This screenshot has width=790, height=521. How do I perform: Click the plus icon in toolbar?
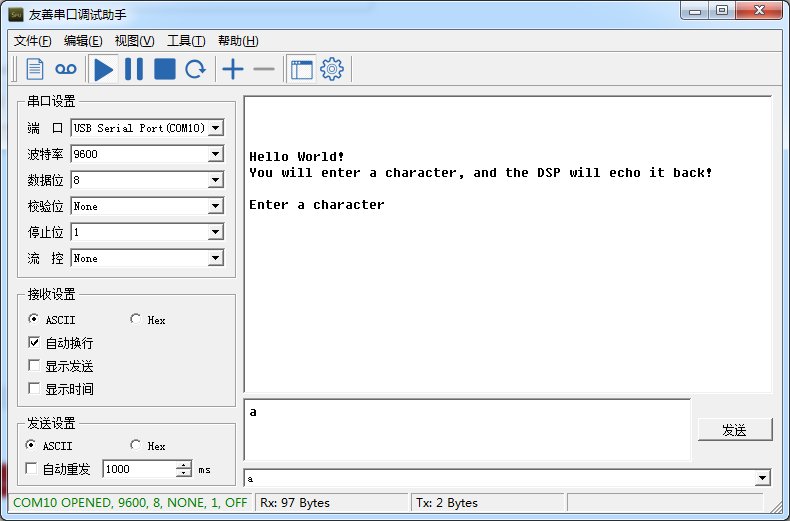(x=233, y=69)
